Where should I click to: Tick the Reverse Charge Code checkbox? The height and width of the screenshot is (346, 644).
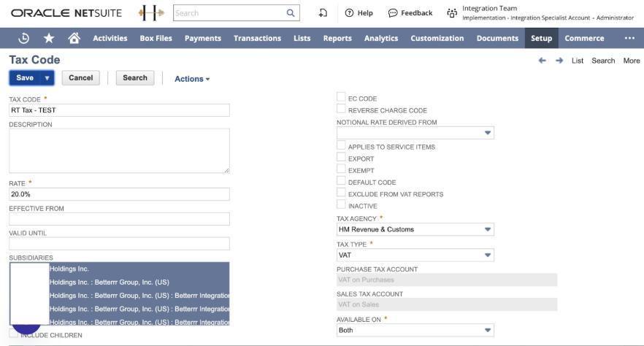[341, 109]
